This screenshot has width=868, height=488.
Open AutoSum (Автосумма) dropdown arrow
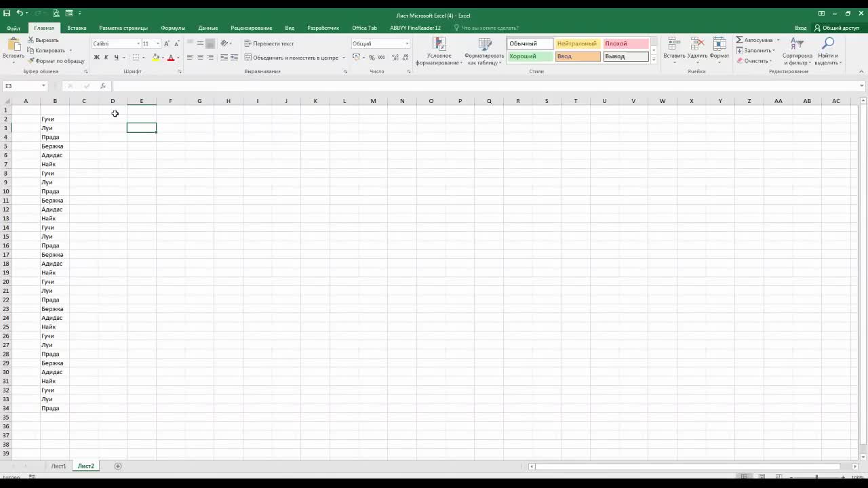tap(778, 40)
